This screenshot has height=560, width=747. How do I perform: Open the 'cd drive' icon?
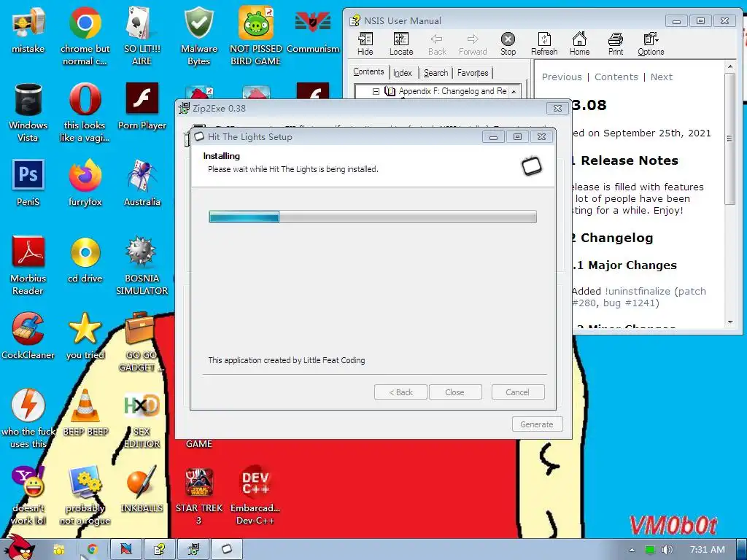85,260
